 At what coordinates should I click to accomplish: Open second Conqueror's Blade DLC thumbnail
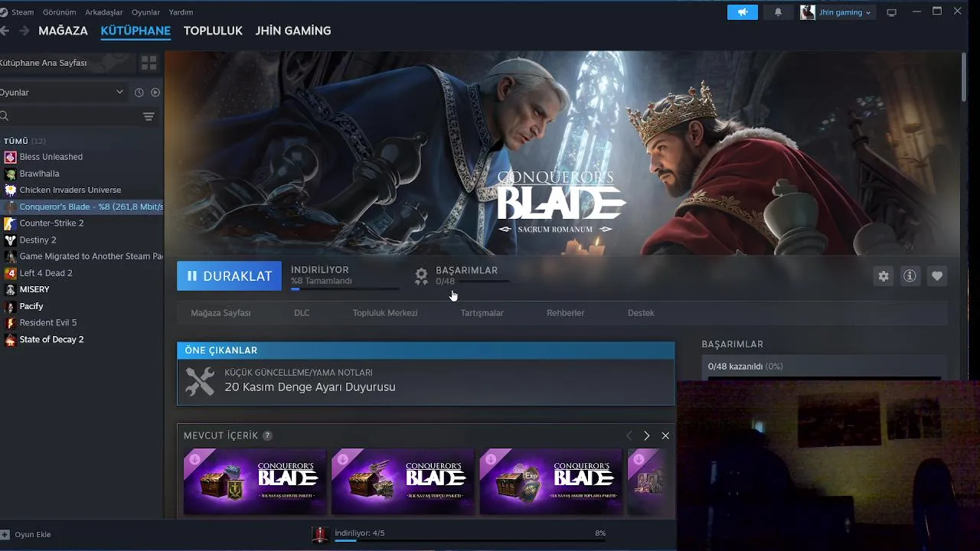[x=403, y=481]
